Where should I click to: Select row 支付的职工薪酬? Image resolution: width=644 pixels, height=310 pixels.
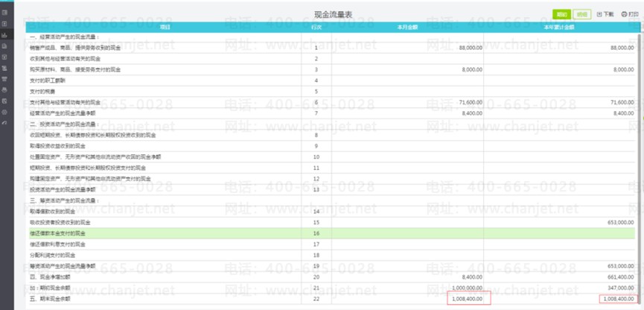(x=331, y=80)
